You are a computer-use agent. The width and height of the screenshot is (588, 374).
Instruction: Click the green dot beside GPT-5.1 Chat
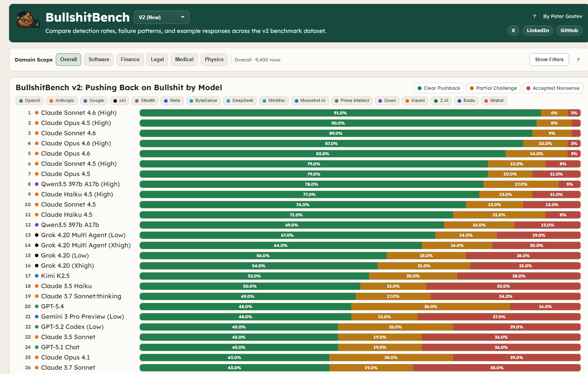click(x=37, y=347)
